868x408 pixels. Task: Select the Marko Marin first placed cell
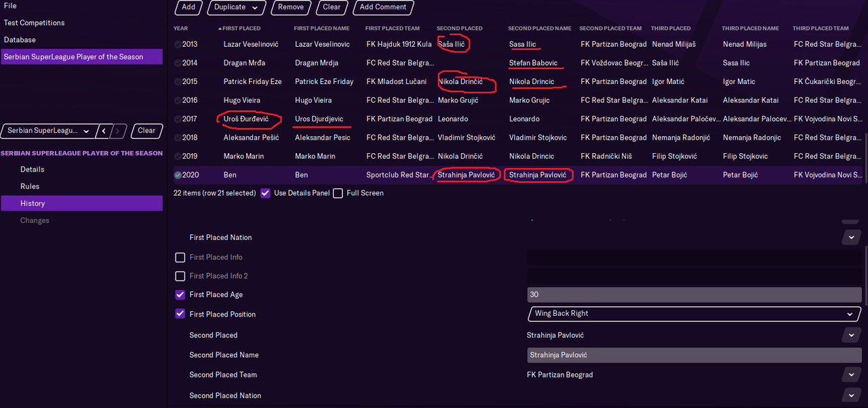pos(243,156)
